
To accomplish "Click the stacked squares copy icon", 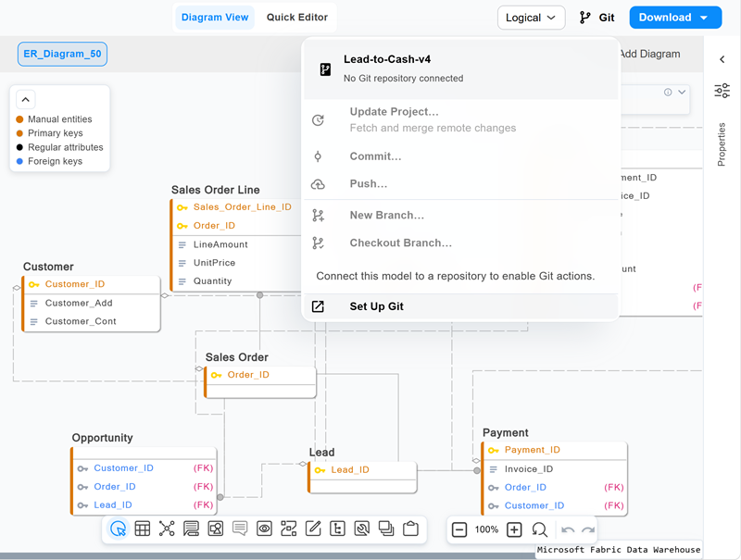I will pos(386,529).
